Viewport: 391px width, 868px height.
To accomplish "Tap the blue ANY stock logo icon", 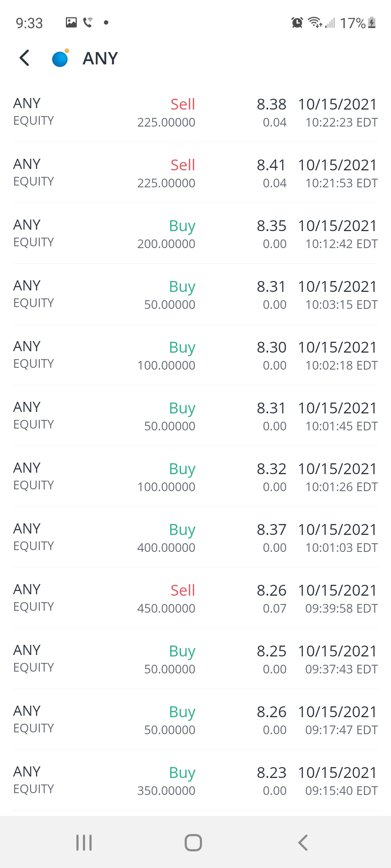I will click(60, 59).
